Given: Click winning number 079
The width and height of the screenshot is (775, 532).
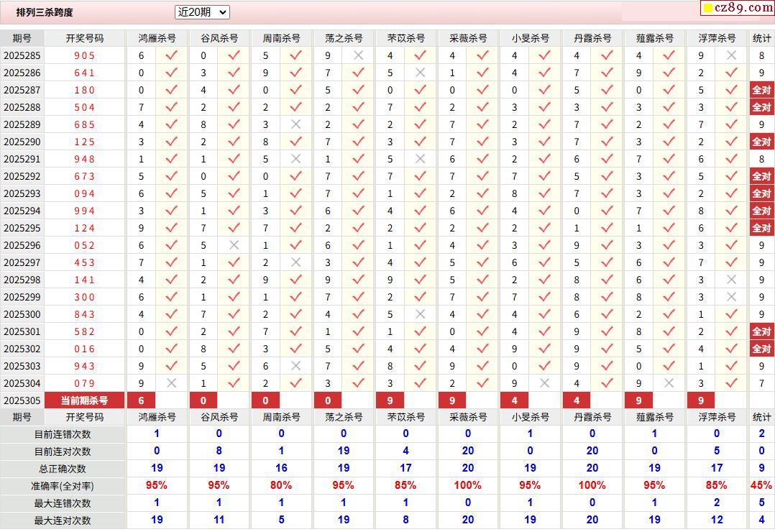Looking at the screenshot, I should click(x=85, y=383).
